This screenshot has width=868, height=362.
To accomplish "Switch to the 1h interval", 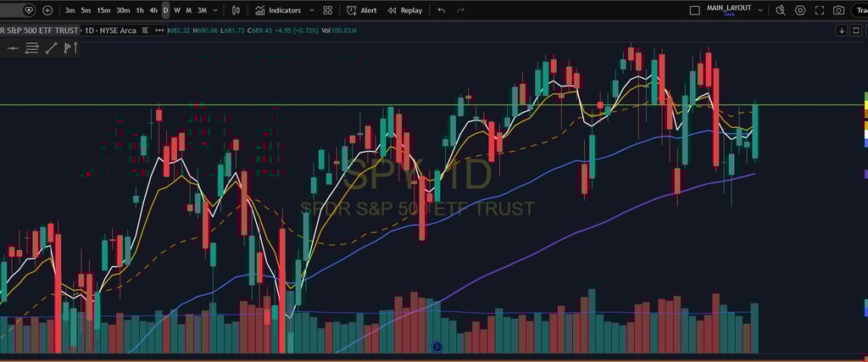I will click(140, 10).
